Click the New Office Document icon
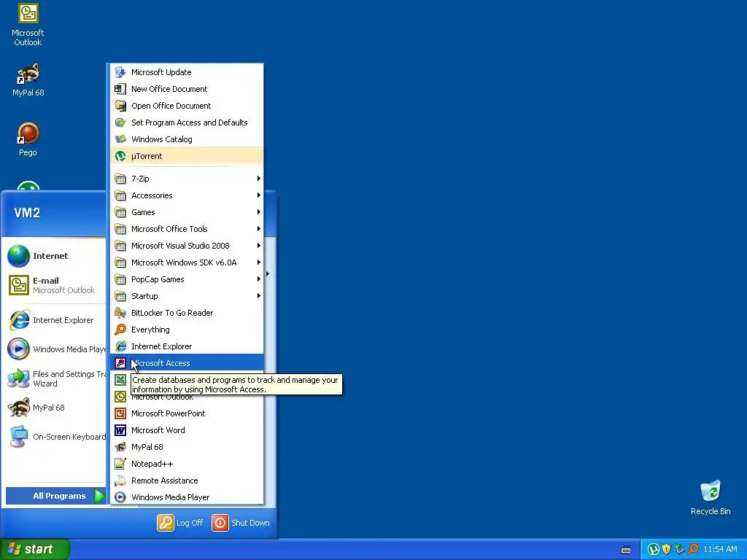Image resolution: width=747 pixels, height=560 pixels. (x=120, y=89)
